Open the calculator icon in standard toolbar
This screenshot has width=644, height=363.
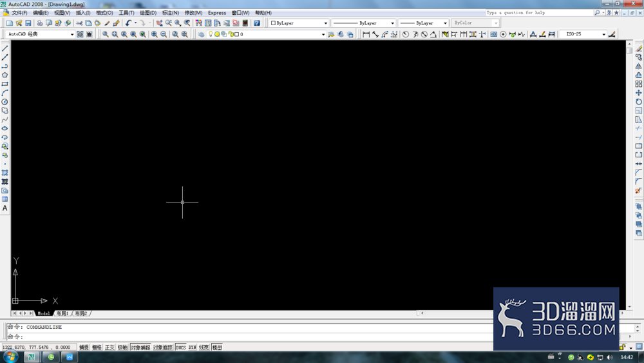tap(245, 23)
